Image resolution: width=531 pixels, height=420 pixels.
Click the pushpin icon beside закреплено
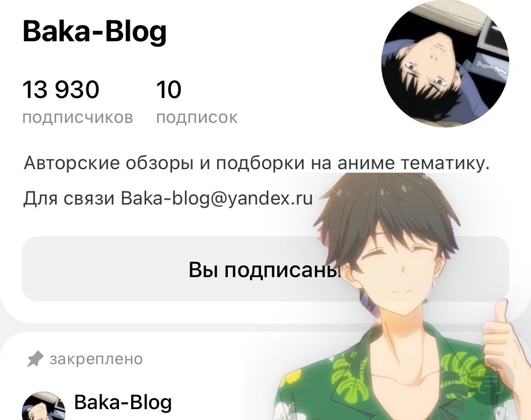coord(35,359)
